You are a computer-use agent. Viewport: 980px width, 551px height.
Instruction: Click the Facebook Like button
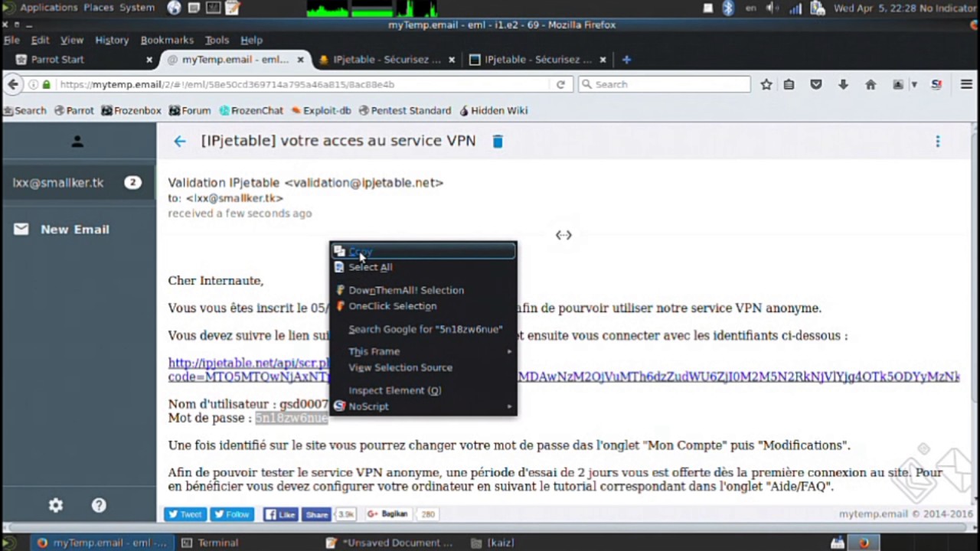[x=281, y=514]
